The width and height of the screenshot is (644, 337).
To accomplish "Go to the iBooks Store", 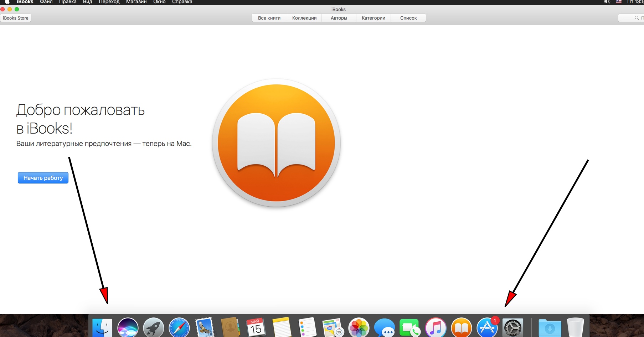I will point(16,18).
